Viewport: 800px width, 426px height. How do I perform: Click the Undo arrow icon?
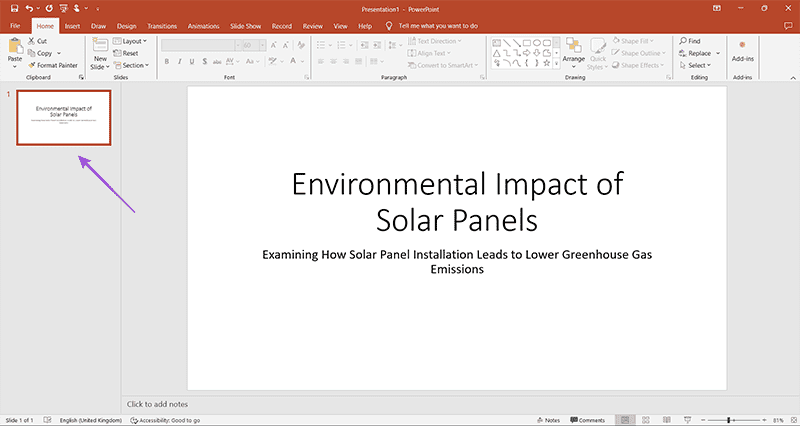[30, 7]
